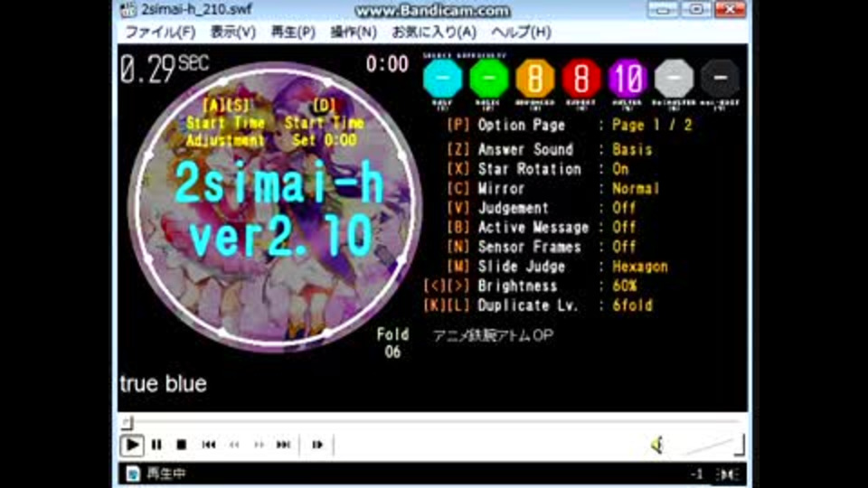Click the Brightness 60% value
This screenshot has height=488, width=868.
[625, 286]
